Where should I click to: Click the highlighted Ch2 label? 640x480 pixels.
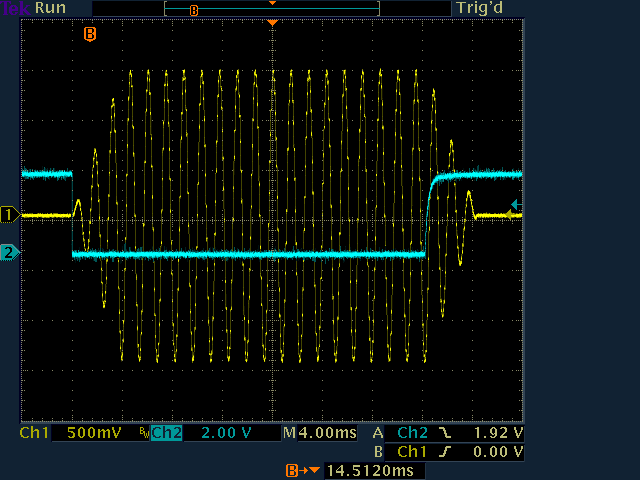click(167, 433)
